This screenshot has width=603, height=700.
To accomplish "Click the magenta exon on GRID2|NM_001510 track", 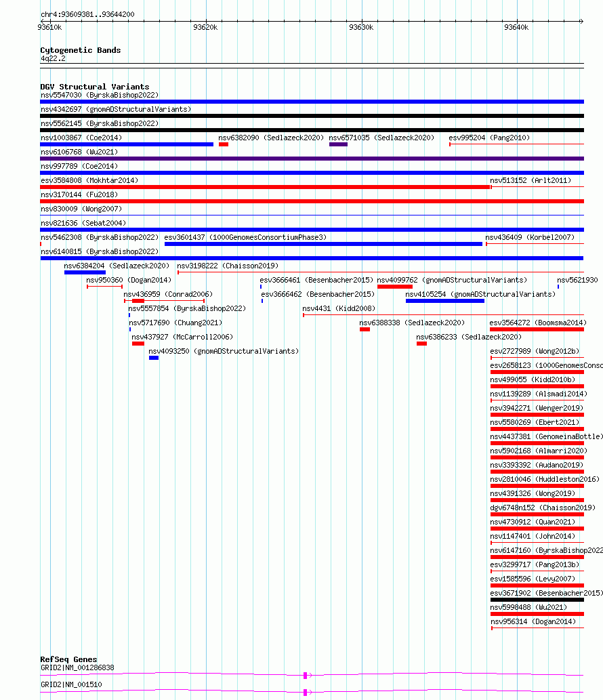I will (x=306, y=693).
